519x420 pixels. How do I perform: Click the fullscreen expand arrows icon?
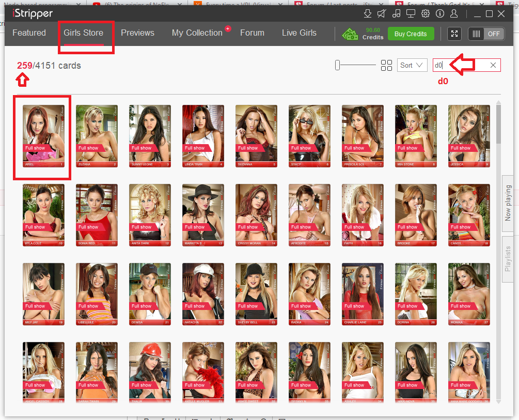454,34
